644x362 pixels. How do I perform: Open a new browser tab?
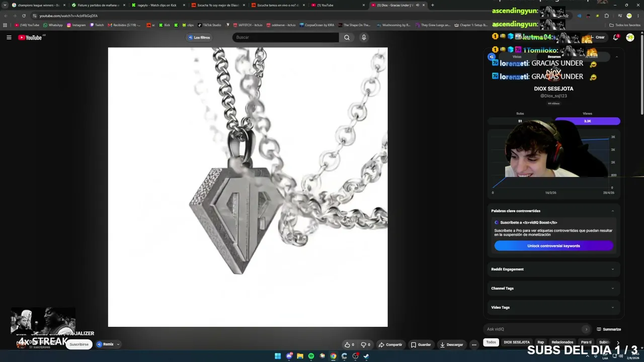[x=432, y=5]
